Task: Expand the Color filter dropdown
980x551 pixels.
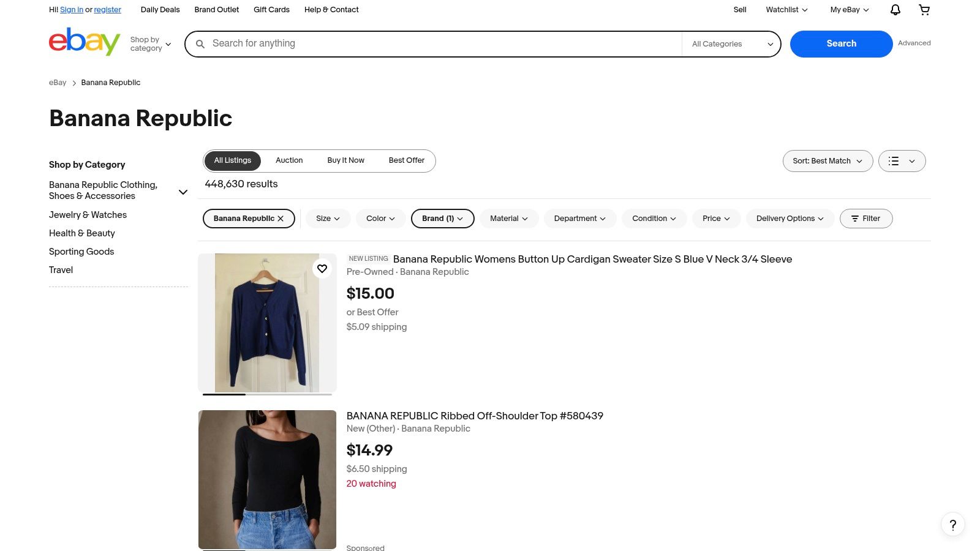Action: 380,219
